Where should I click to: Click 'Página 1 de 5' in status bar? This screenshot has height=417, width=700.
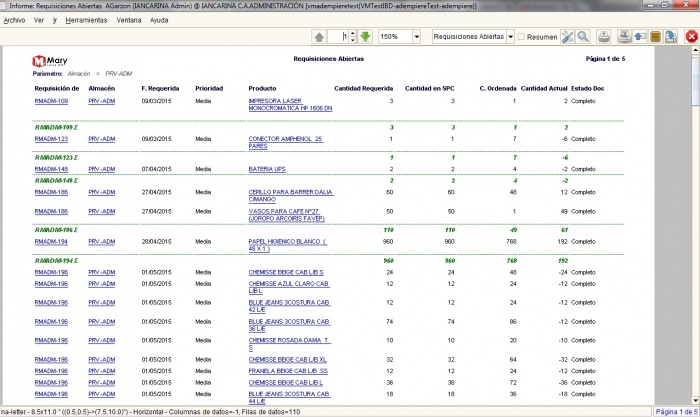click(x=676, y=412)
